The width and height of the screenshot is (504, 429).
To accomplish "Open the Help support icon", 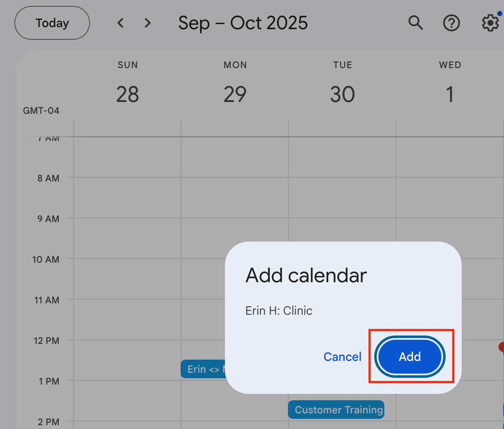I will 451,23.
